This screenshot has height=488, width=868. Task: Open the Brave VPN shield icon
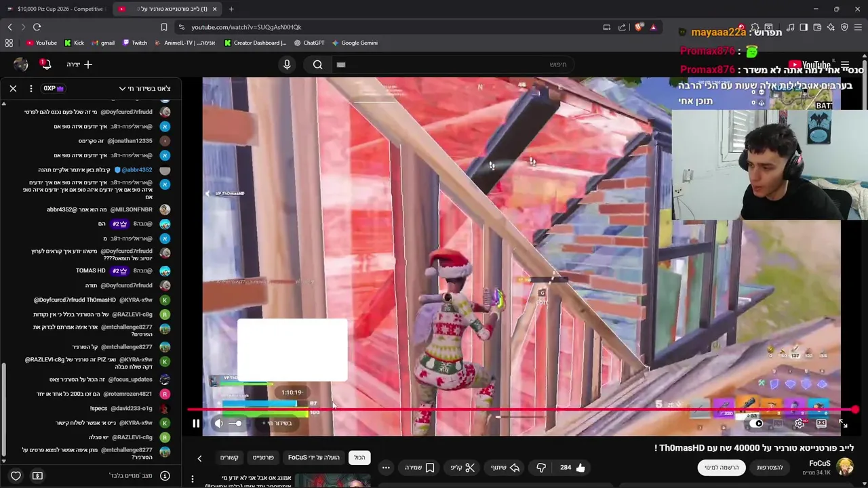click(x=844, y=27)
